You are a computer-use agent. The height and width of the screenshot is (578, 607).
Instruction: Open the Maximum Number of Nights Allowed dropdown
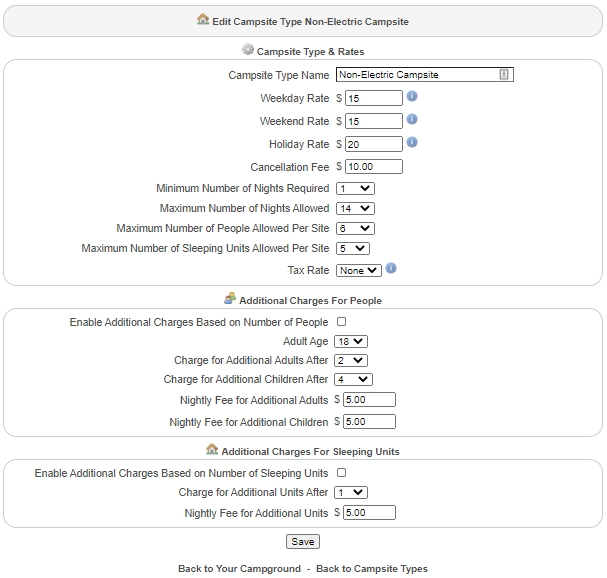click(x=355, y=209)
